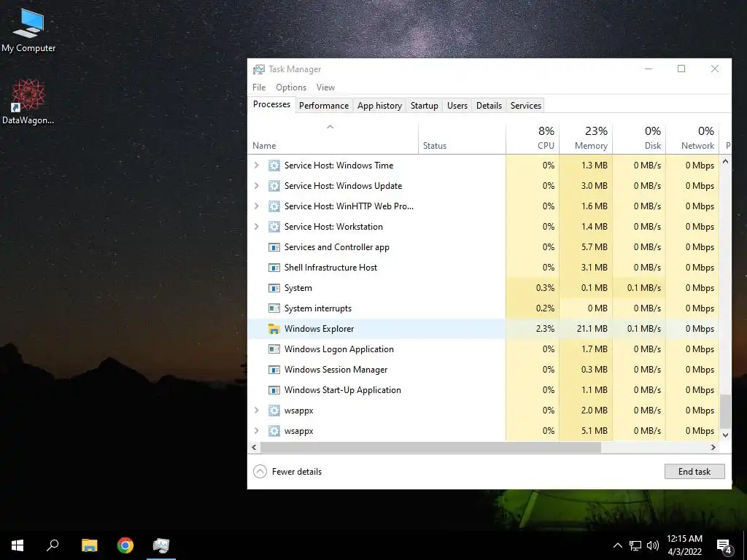The width and height of the screenshot is (747, 560).
Task: Click the Shell Infrastructure Host icon
Action: (274, 268)
